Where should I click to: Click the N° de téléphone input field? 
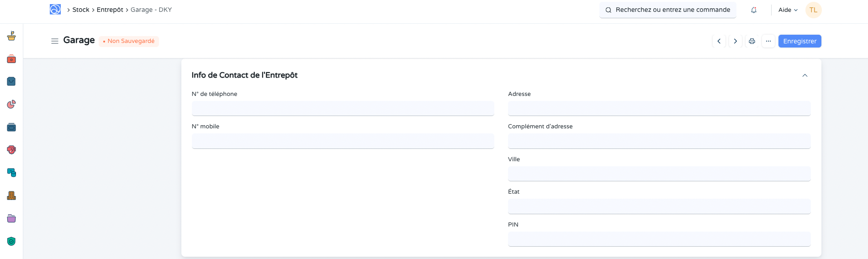click(x=343, y=108)
